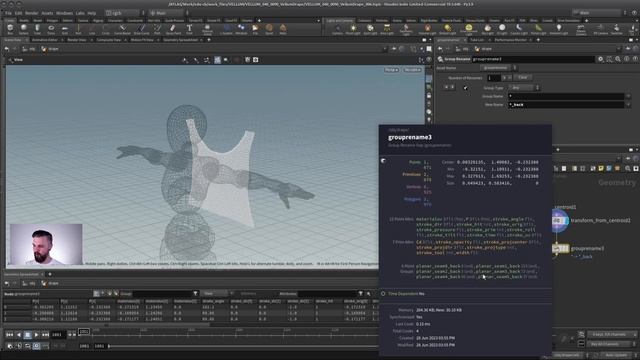Click the play forward button
640x360 pixels.
click(36, 335)
